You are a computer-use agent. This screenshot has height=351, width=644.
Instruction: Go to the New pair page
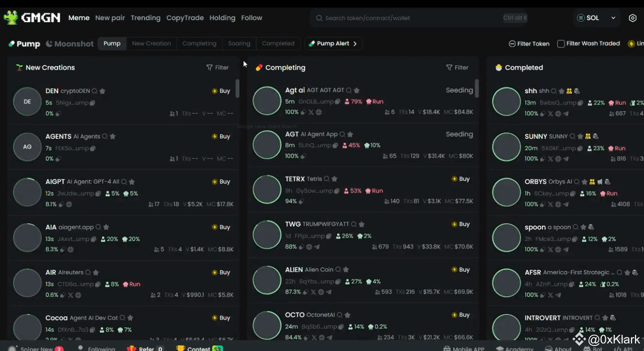click(110, 18)
